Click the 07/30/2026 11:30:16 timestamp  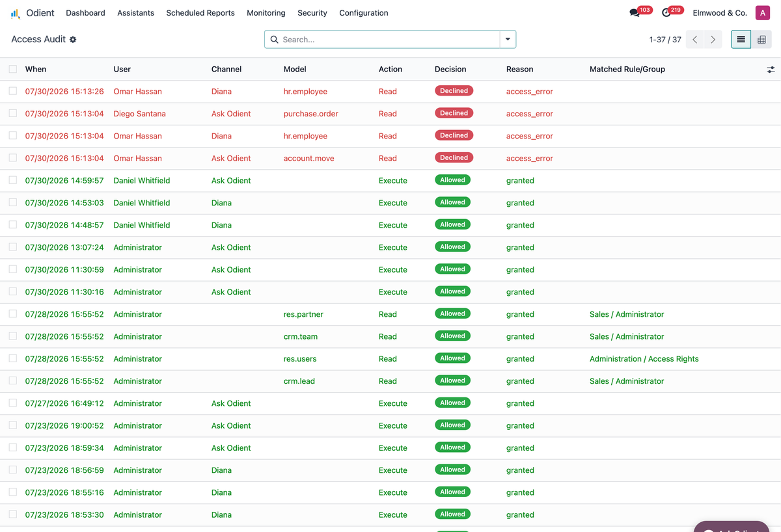[x=64, y=292]
